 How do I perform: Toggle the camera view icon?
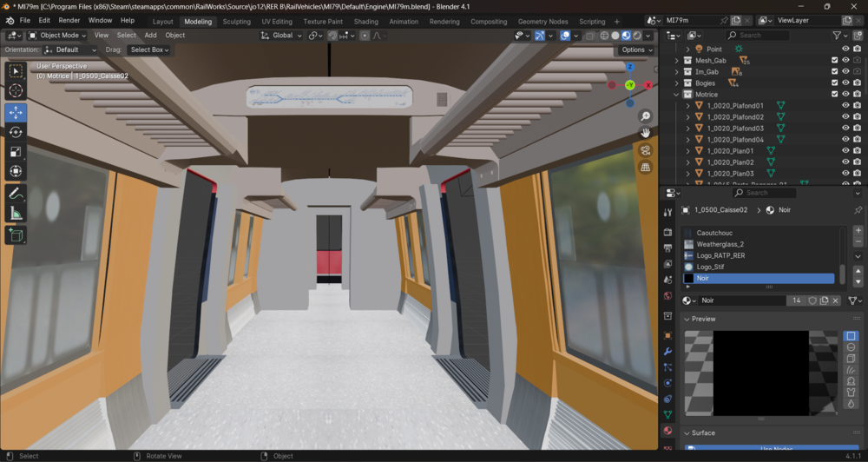point(646,150)
